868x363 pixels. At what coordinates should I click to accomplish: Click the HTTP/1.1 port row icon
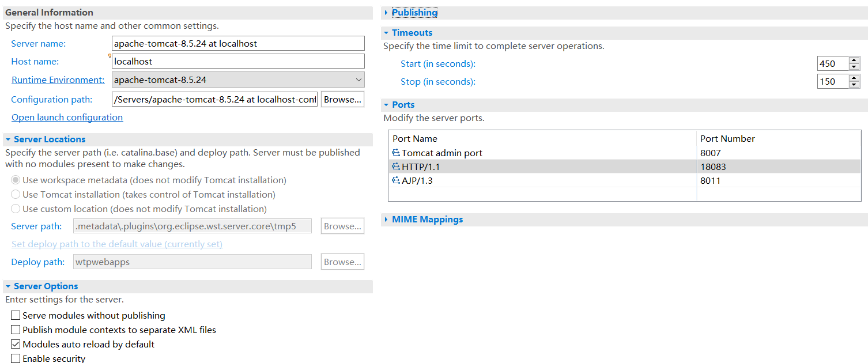(396, 167)
